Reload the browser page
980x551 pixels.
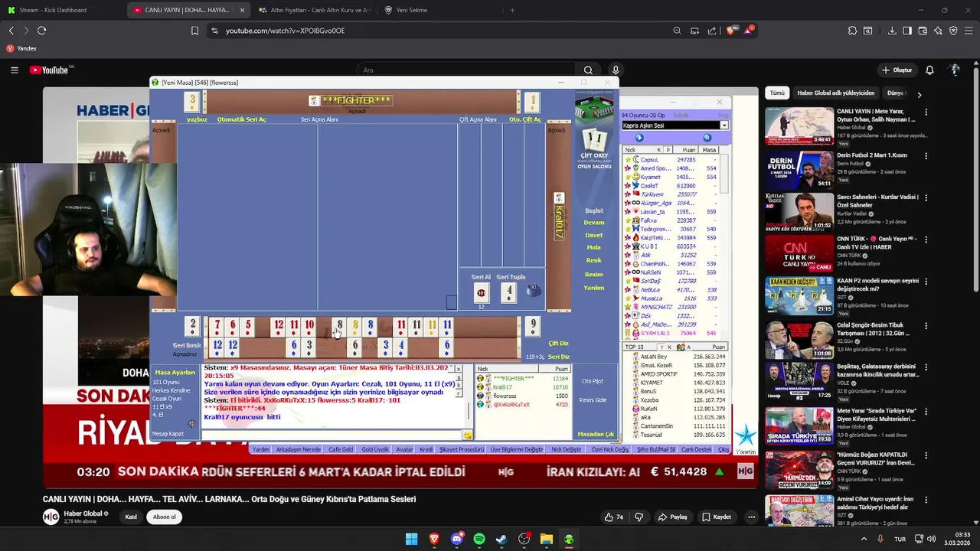pos(41,31)
